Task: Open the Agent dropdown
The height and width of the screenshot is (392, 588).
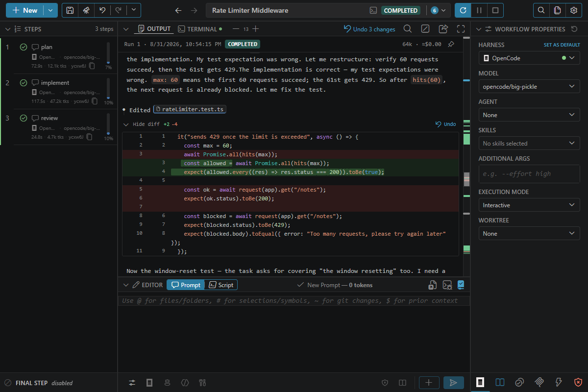Action: (x=529, y=115)
